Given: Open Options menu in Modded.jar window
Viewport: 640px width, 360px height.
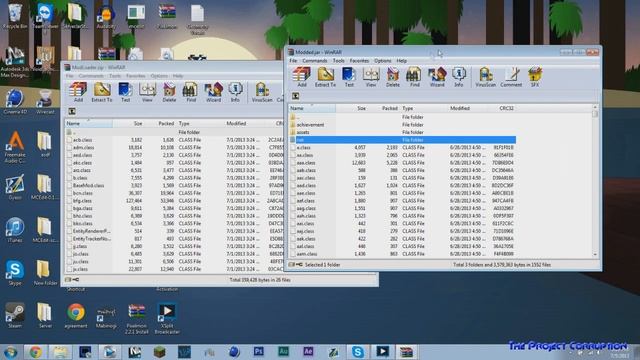Looking at the screenshot, I should click(x=382, y=61).
